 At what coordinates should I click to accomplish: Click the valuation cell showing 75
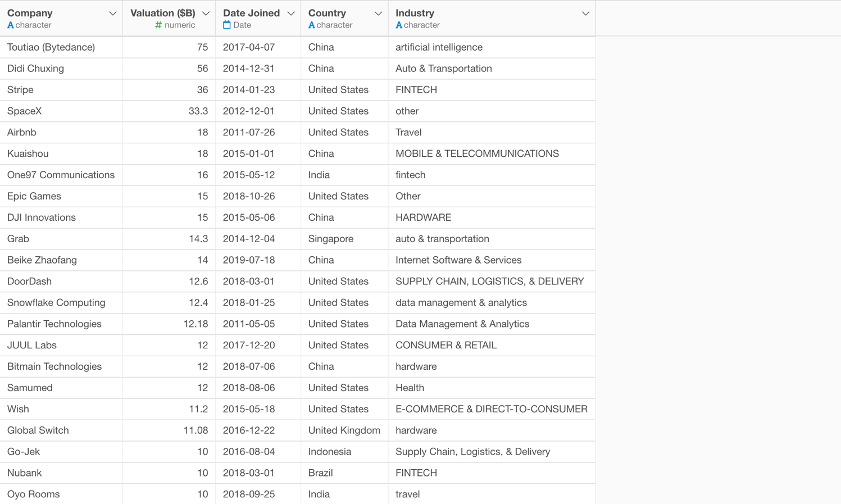169,47
